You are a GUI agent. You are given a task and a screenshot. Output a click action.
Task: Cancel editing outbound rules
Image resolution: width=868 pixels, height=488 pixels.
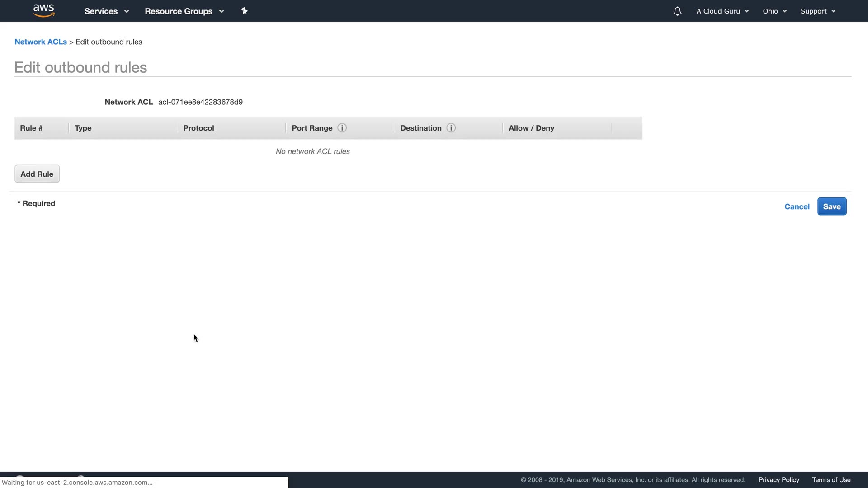(x=797, y=206)
